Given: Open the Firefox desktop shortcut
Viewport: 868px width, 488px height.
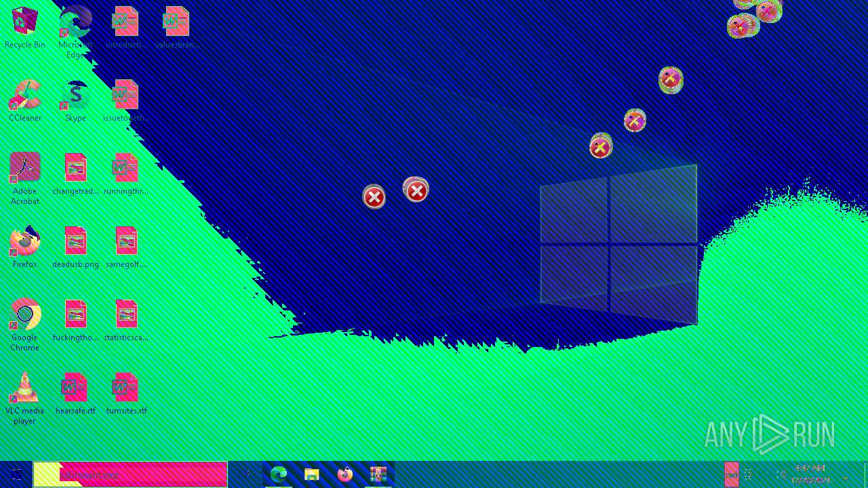Looking at the screenshot, I should pos(25,247).
